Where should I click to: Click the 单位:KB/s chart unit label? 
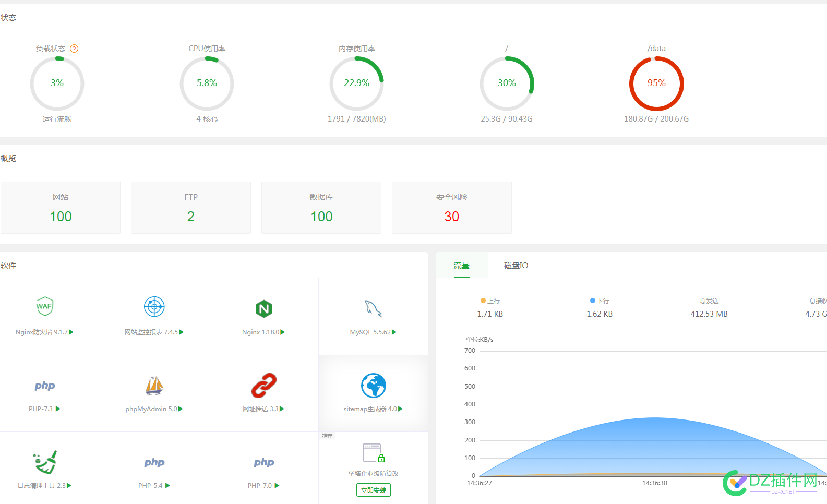480,340
